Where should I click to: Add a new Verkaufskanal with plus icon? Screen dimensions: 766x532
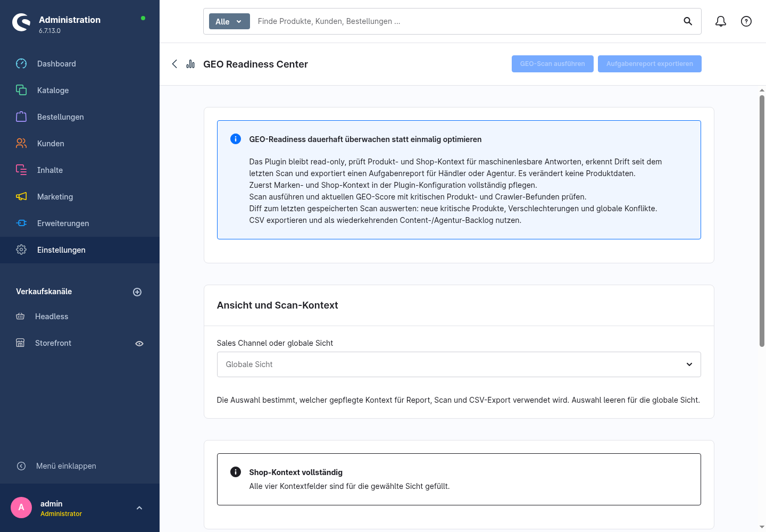[137, 292]
